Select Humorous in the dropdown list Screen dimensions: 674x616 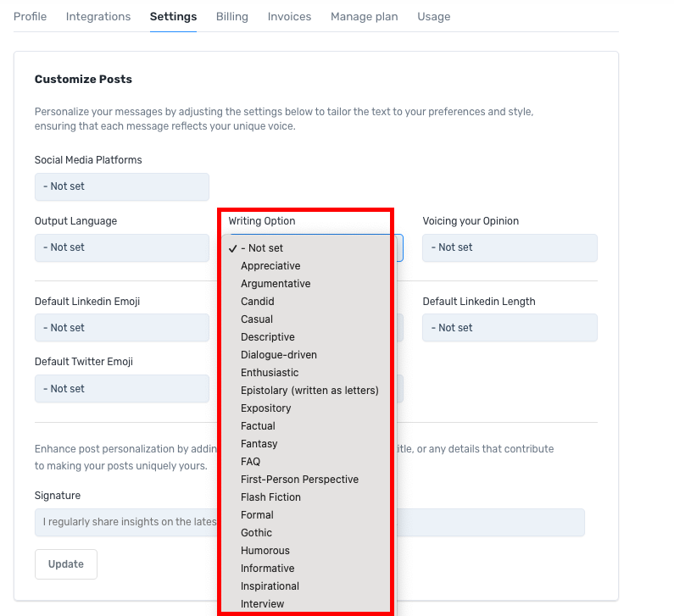[x=265, y=551]
